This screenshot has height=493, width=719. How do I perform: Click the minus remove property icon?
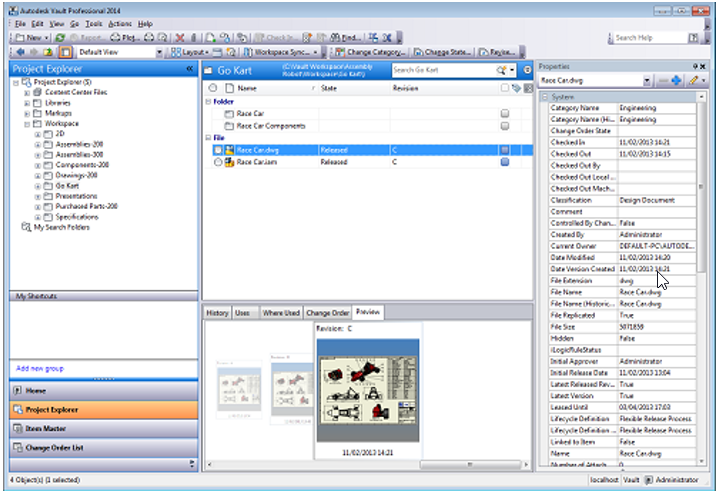(x=663, y=81)
